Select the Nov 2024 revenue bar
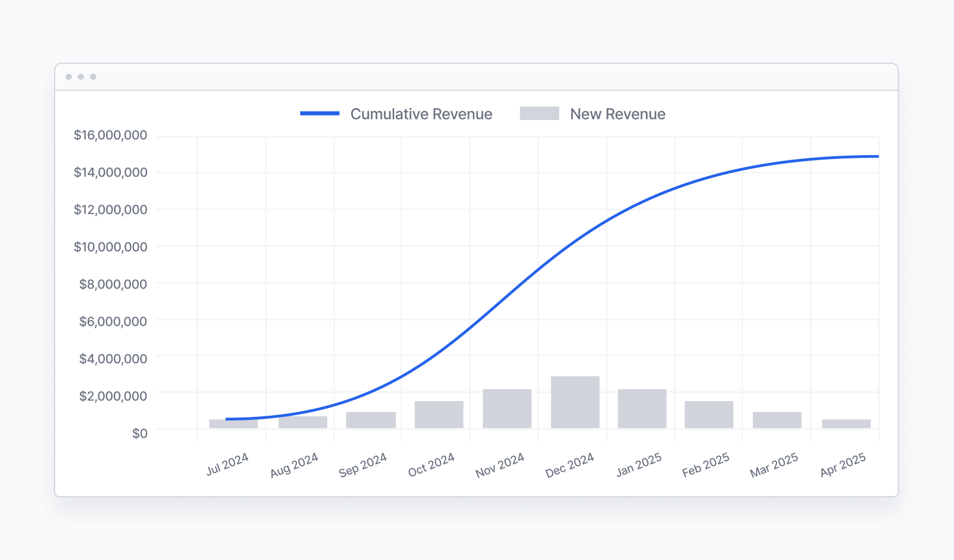 tap(507, 409)
